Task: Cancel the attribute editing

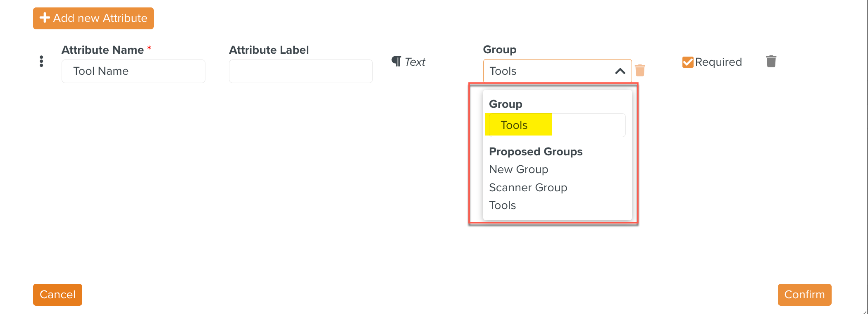Action: click(x=57, y=295)
